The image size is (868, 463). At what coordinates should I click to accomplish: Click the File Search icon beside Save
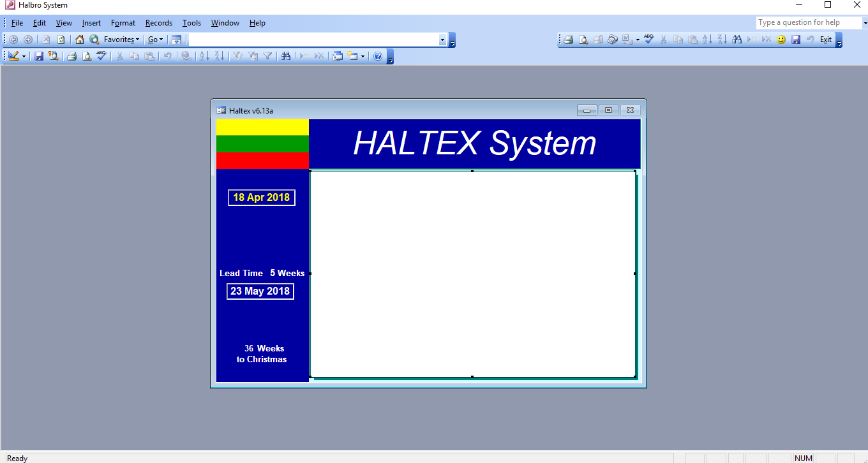click(x=53, y=56)
